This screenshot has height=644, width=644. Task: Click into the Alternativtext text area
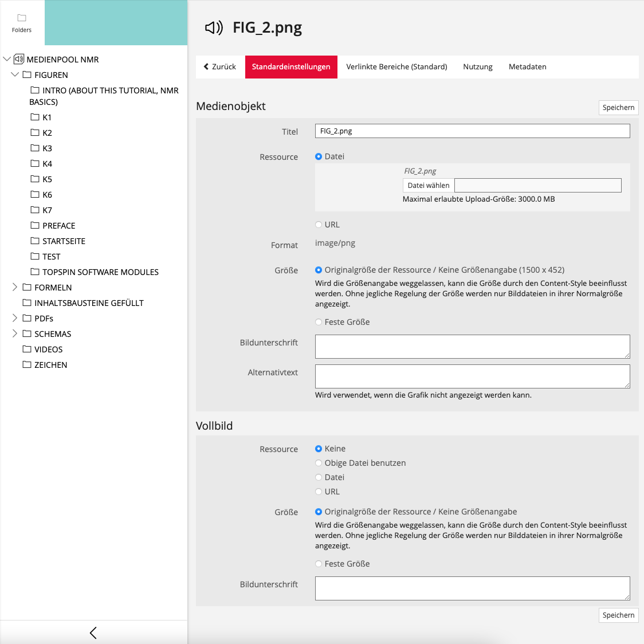click(472, 376)
